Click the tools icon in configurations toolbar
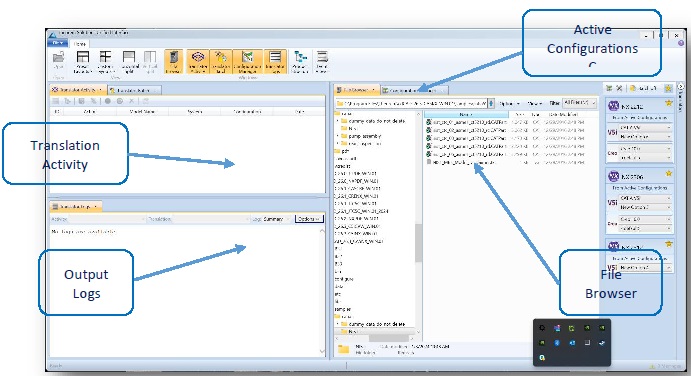 pos(619,89)
